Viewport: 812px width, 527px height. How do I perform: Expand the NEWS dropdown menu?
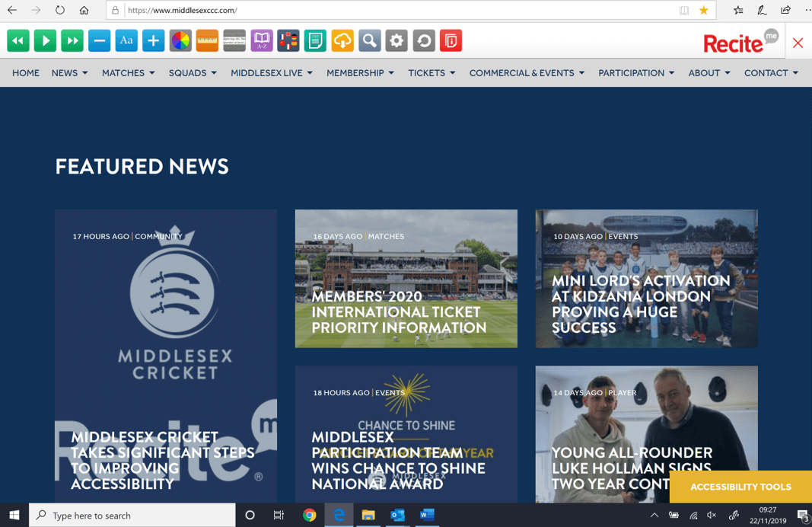click(x=69, y=73)
